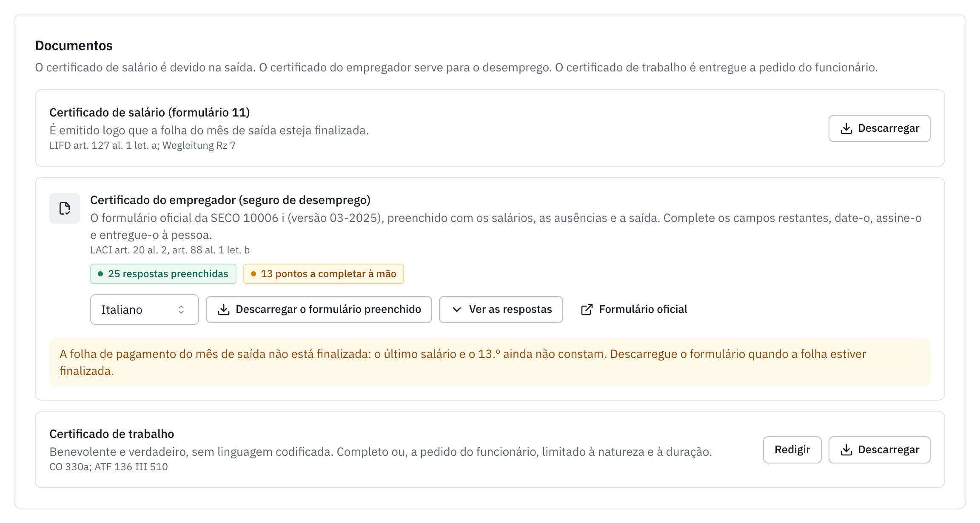Open the Italiano language dropdown

click(144, 310)
